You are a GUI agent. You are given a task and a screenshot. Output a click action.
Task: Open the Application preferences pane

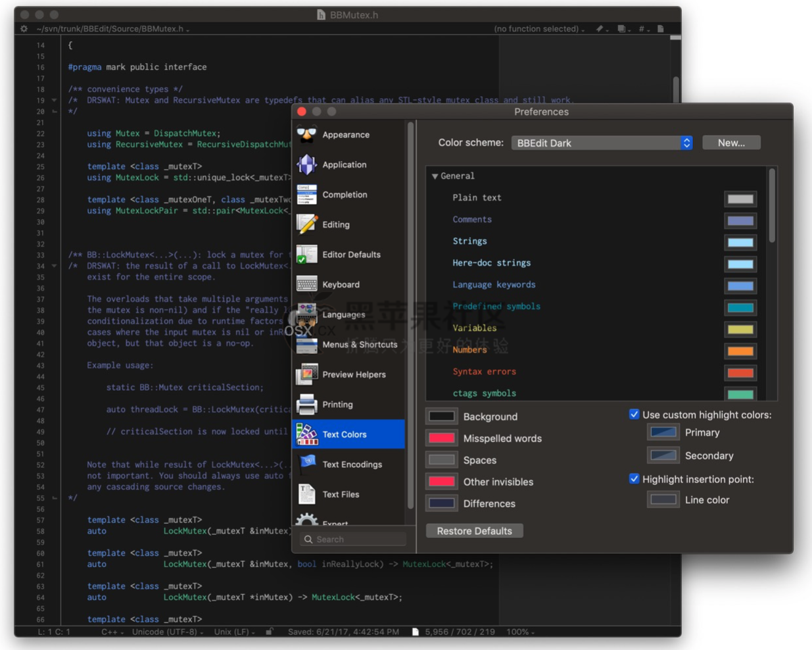(x=348, y=164)
